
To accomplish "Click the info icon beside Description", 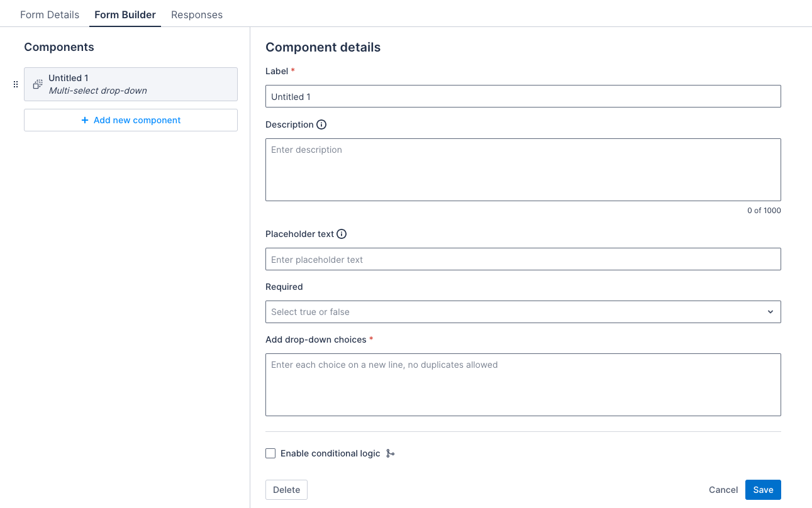I will tap(321, 124).
